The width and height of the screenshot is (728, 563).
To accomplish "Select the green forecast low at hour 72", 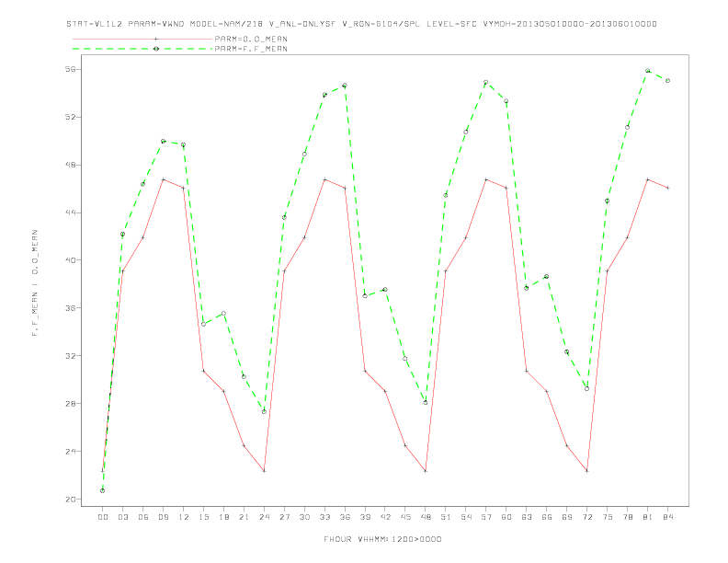I will [586, 389].
